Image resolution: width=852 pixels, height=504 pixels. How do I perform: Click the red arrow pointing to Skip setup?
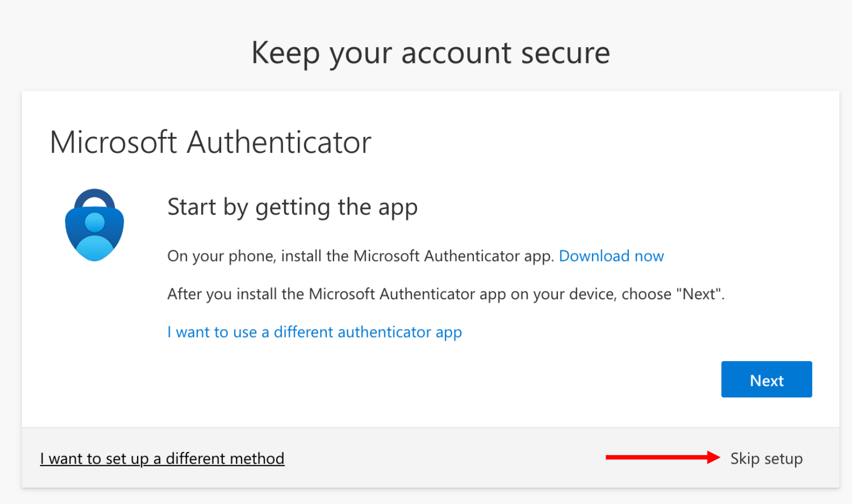pyautogui.click(x=662, y=457)
